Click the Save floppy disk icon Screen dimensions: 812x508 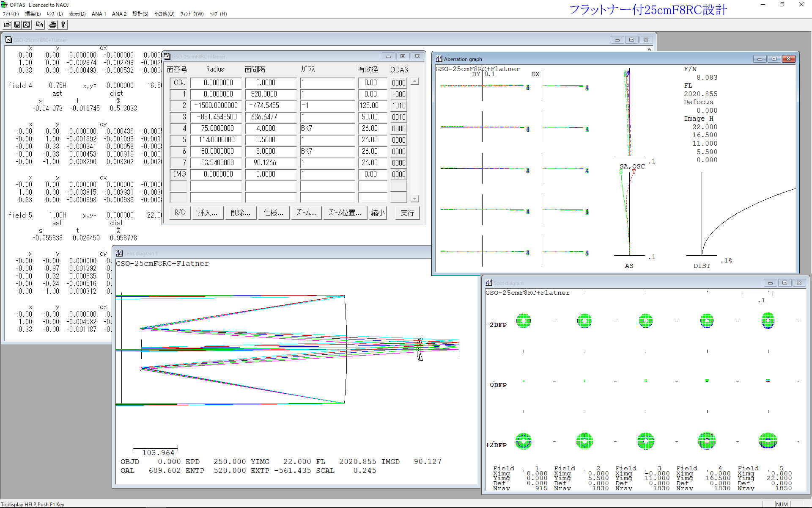point(17,25)
